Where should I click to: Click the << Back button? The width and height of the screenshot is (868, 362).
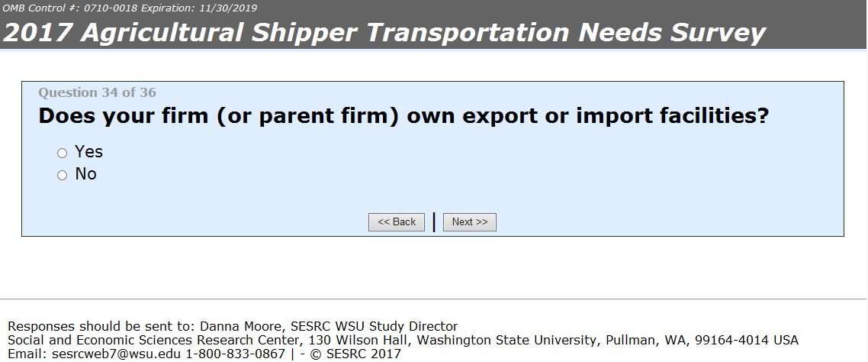tap(397, 222)
